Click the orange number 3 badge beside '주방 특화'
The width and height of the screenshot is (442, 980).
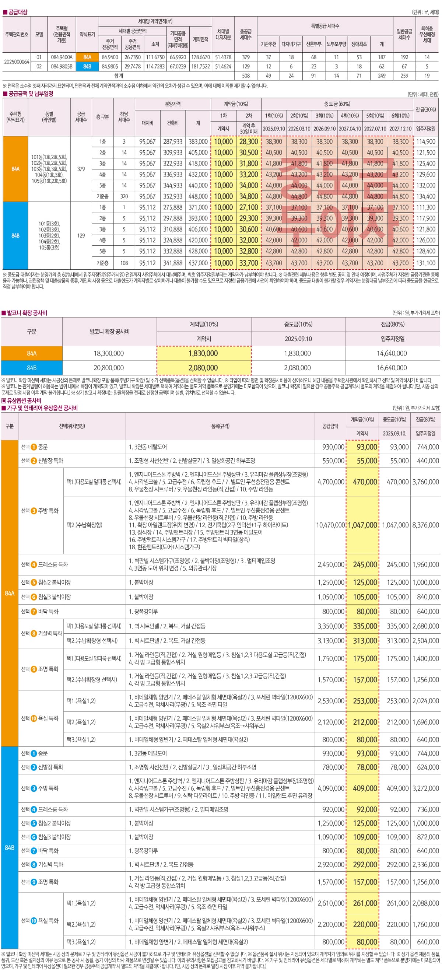tap(34, 511)
